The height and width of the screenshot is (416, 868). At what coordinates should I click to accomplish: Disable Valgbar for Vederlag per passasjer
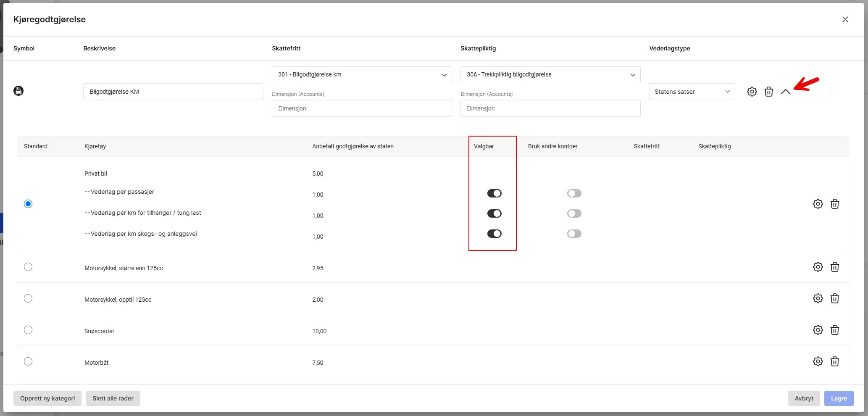tap(494, 193)
